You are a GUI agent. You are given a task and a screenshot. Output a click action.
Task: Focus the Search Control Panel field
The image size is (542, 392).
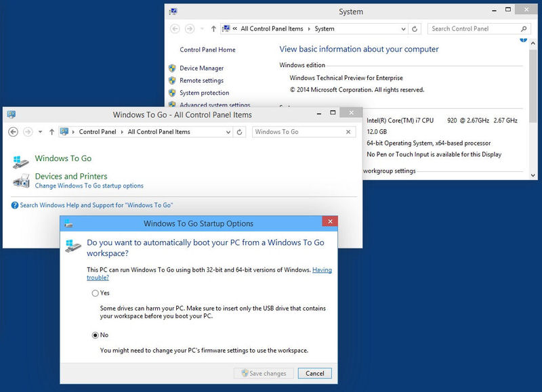coord(479,28)
